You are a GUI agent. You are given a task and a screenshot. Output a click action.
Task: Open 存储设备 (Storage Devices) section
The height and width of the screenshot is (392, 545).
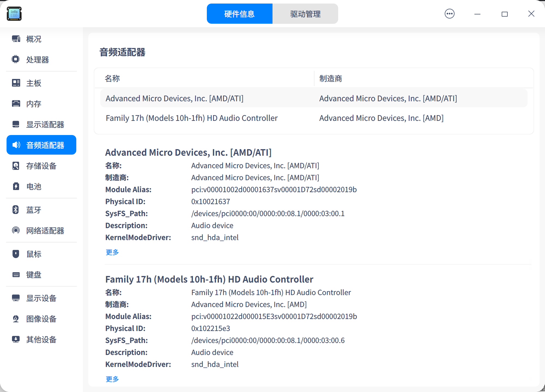[41, 166]
